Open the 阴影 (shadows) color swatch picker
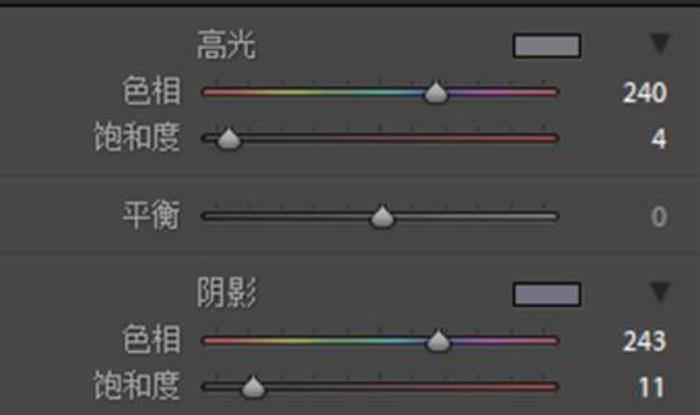Screen dimensions: 700x415 [547, 295]
